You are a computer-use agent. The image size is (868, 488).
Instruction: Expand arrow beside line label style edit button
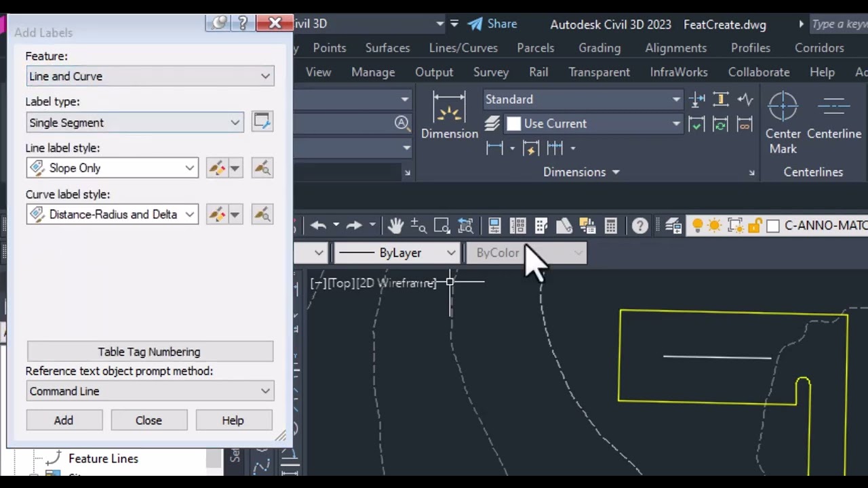(x=235, y=168)
